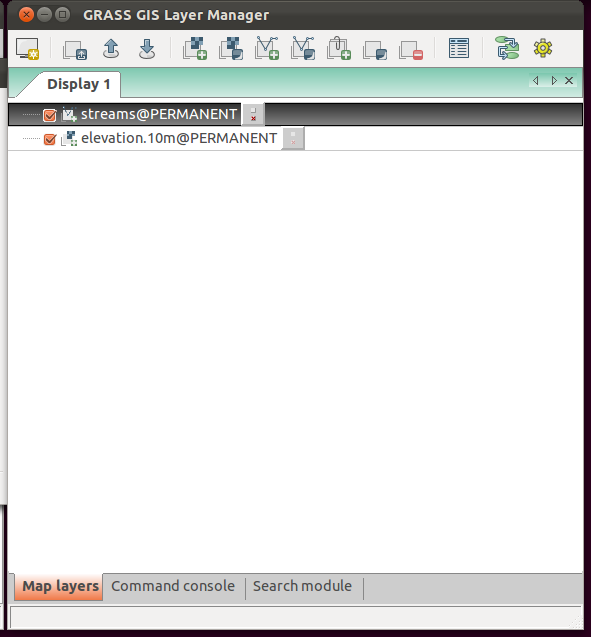Switch to the Display 1 tab
The width and height of the screenshot is (591, 637).
[78, 84]
